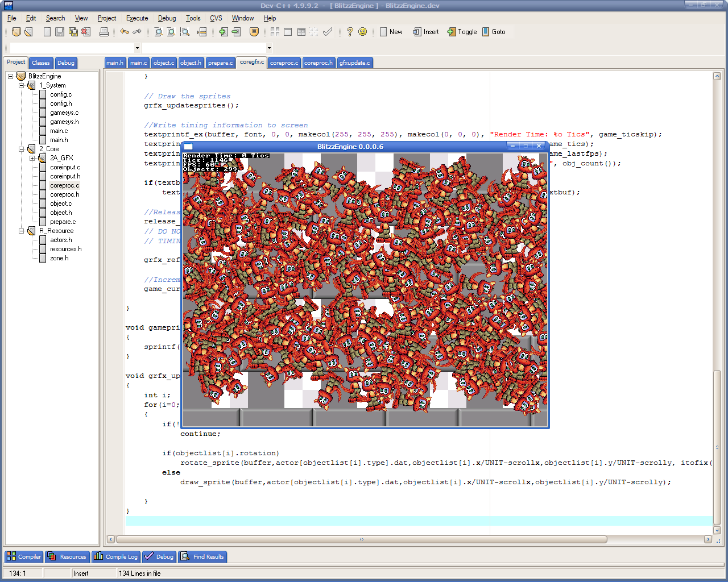
Task: Click the Goto bookmarks button
Action: click(x=494, y=32)
